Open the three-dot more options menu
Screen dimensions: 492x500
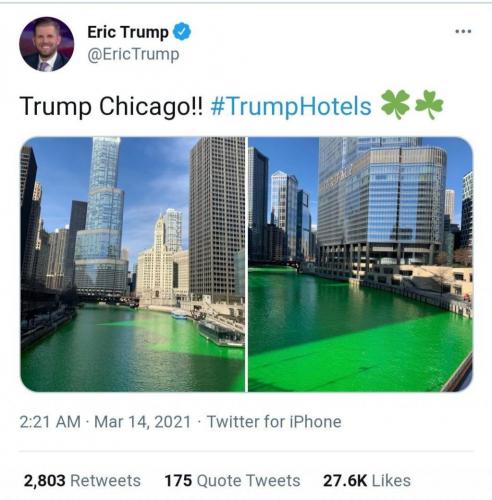coord(463,32)
